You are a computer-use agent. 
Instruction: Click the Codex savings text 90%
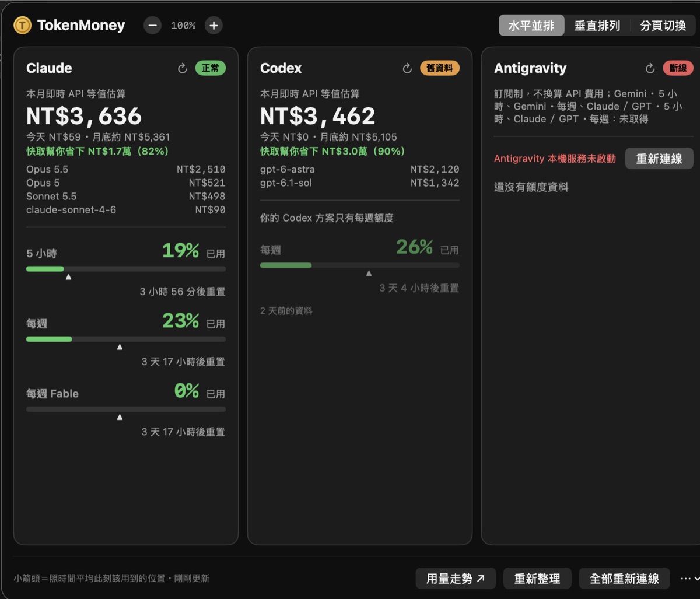click(332, 152)
